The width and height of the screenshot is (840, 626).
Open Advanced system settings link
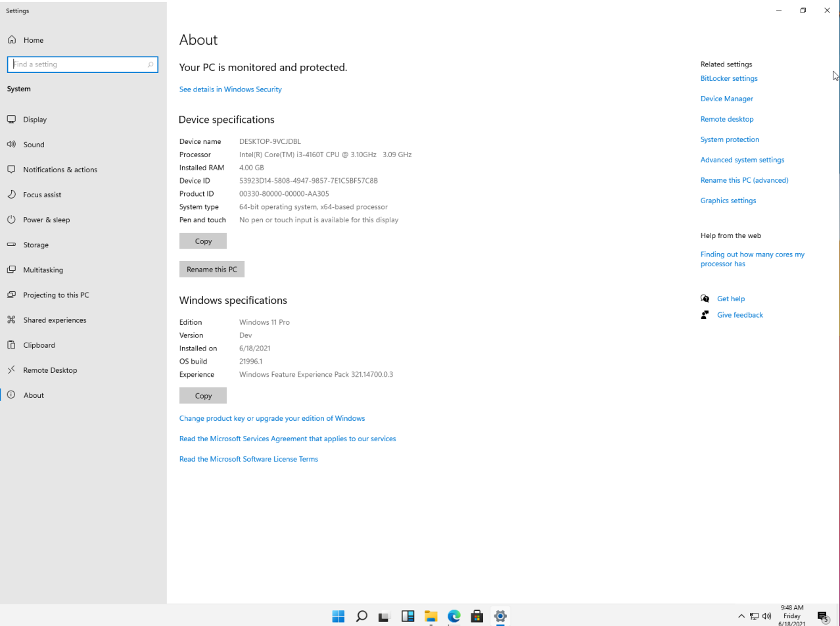click(x=742, y=160)
